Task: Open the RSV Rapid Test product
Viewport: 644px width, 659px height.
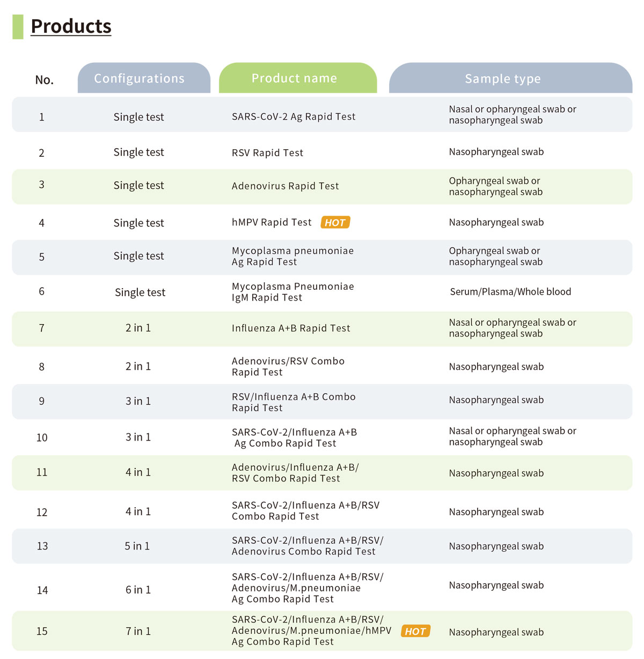Action: pyautogui.click(x=267, y=153)
